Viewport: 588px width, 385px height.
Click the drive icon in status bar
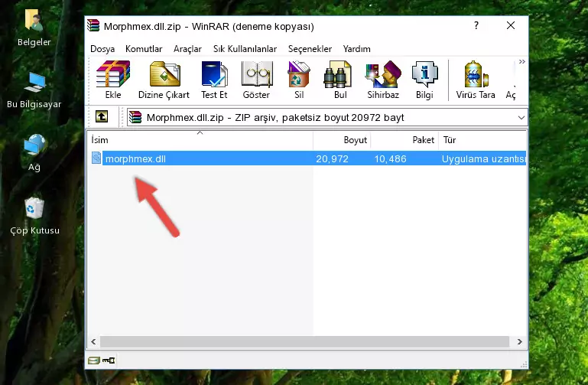tap(94, 361)
